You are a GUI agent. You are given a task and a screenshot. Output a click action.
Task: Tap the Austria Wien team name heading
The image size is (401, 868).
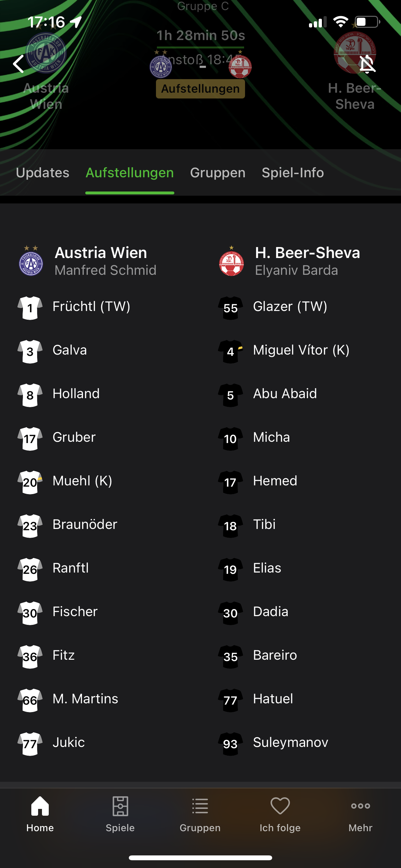point(101,253)
